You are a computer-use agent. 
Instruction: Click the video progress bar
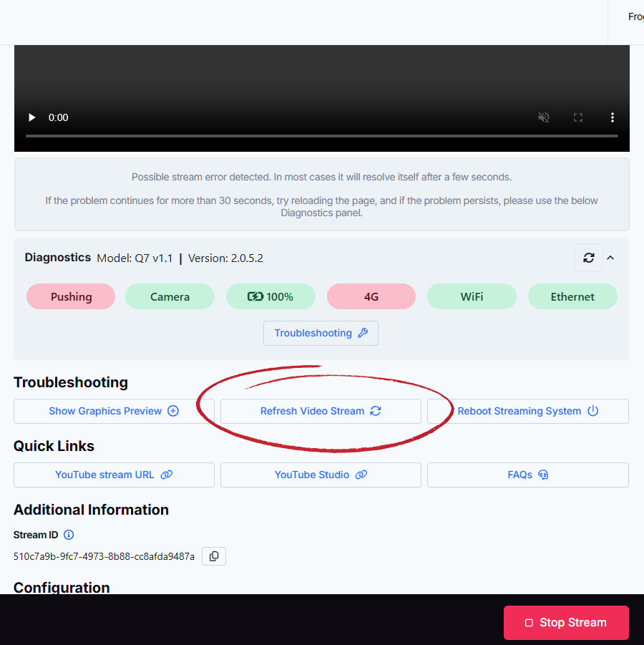pyautogui.click(x=321, y=136)
